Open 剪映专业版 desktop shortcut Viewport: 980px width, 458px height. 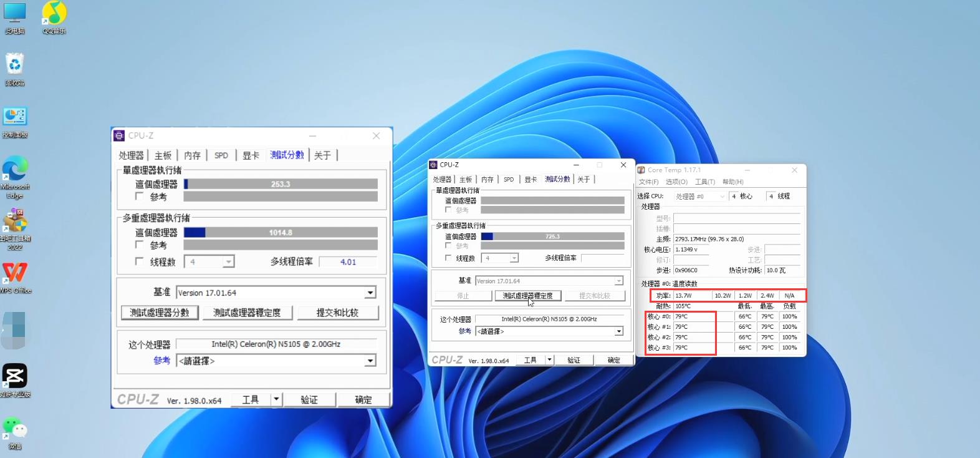pyautogui.click(x=14, y=381)
